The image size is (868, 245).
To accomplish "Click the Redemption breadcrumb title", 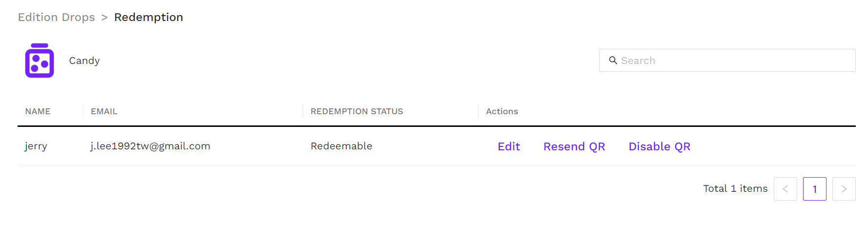I will pyautogui.click(x=148, y=17).
